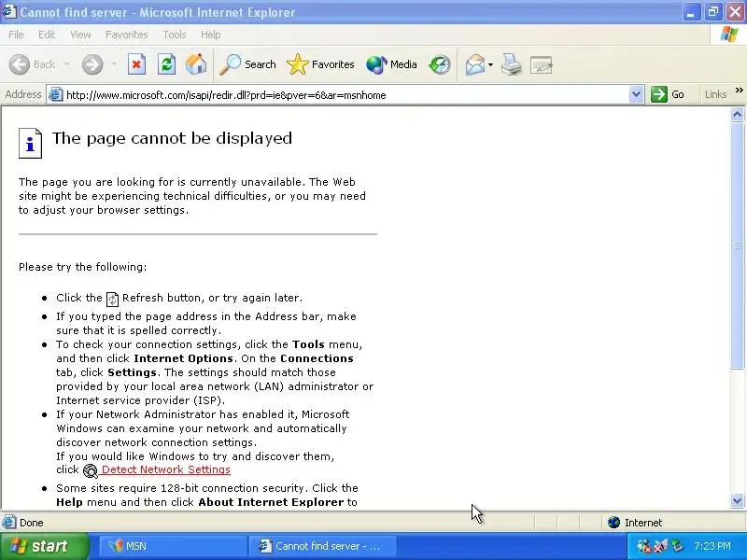
Task: Click the Forward arrow button
Action: pyautogui.click(x=92, y=64)
